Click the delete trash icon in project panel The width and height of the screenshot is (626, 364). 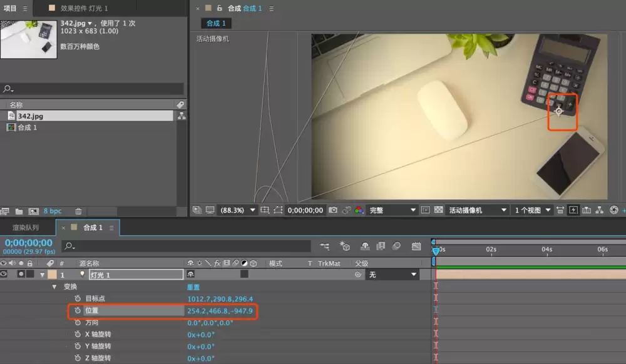click(79, 211)
